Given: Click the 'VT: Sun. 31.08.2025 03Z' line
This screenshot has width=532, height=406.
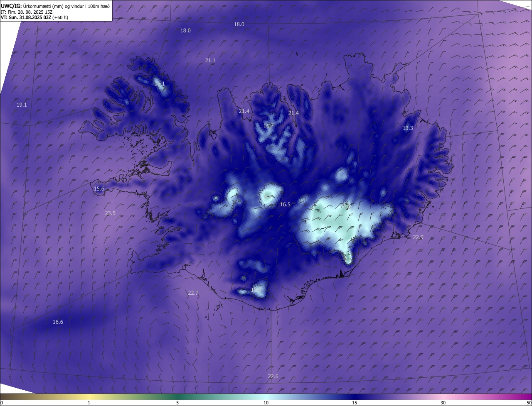Looking at the screenshot, I should (34, 17).
